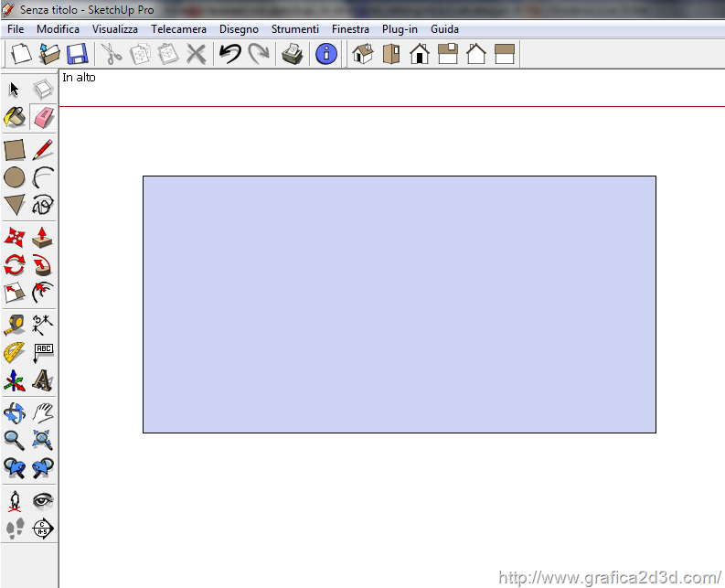Click the blue rectangle face
725x588 pixels.
[399, 304]
